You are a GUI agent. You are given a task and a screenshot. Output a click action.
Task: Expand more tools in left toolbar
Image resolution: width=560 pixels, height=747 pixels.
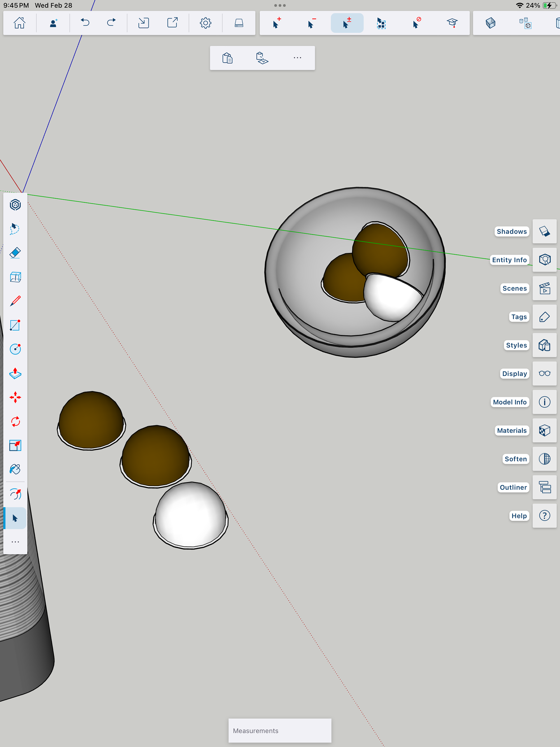(15, 542)
